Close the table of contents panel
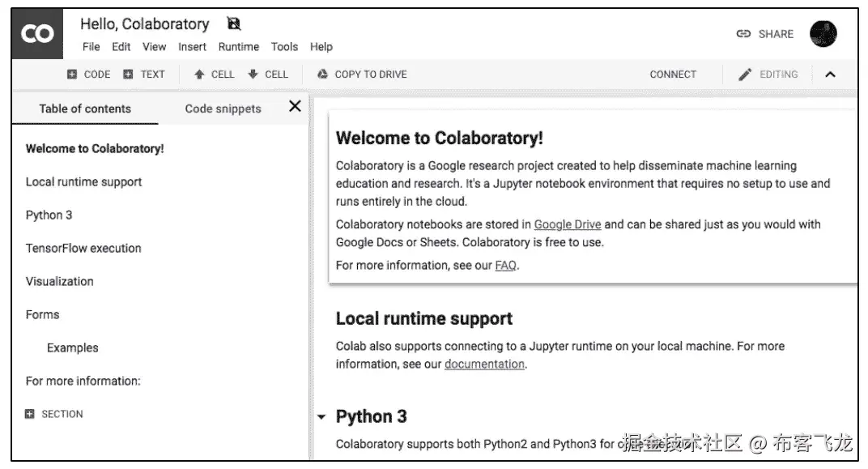This screenshot has height=469, width=868. point(295,106)
